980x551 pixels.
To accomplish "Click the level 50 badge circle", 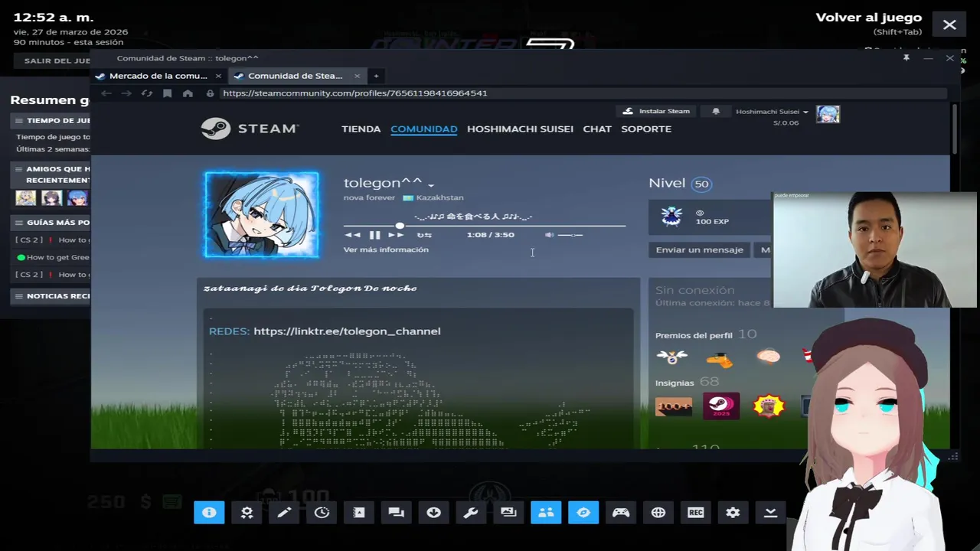I will (x=701, y=184).
